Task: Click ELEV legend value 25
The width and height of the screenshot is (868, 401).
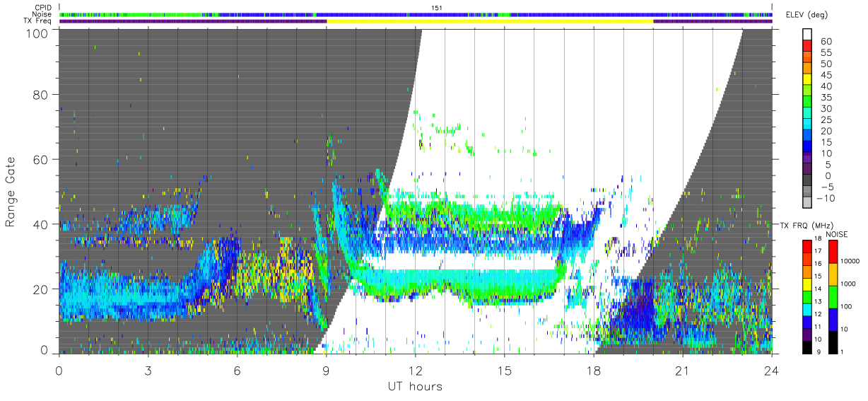Action: [x=826, y=120]
